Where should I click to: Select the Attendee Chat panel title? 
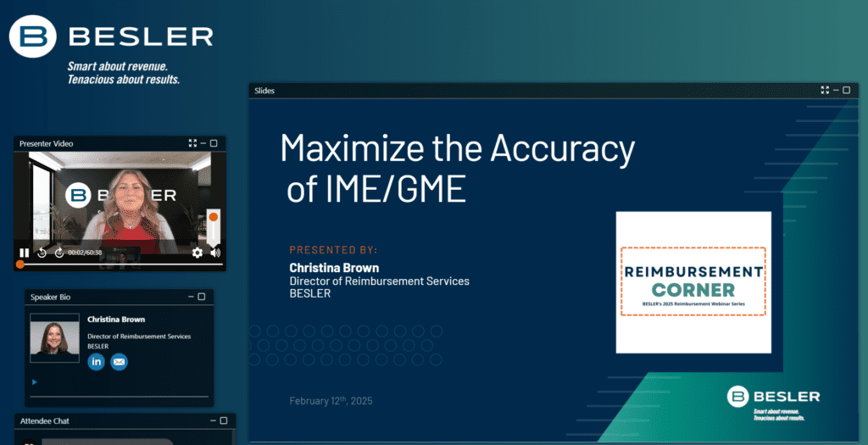(45, 421)
